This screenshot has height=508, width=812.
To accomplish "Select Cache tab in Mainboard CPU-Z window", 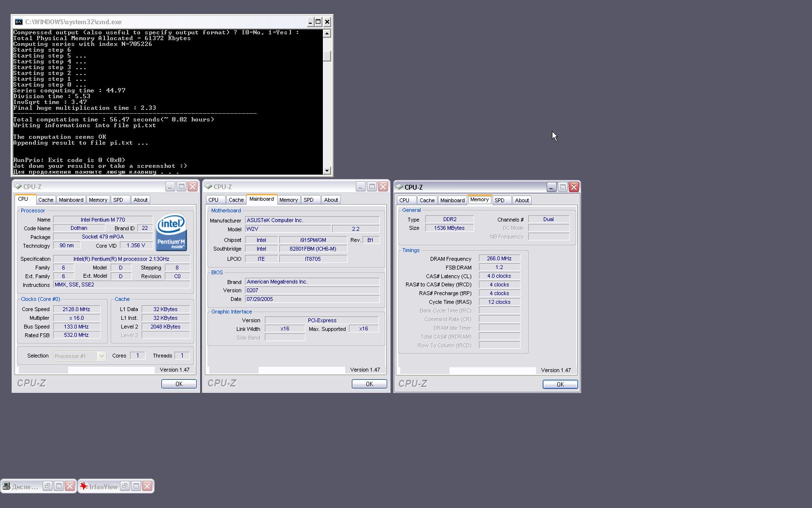I will point(236,200).
